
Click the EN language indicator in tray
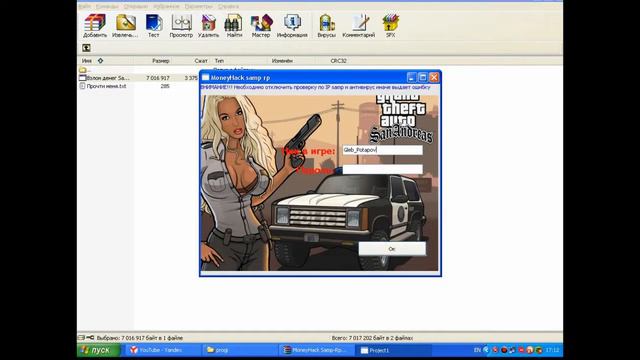pos(477,350)
